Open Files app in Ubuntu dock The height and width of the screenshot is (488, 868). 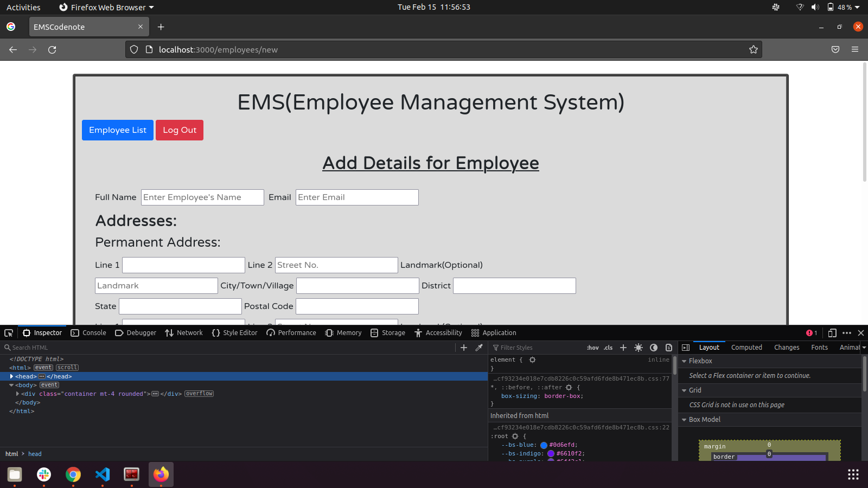click(15, 474)
